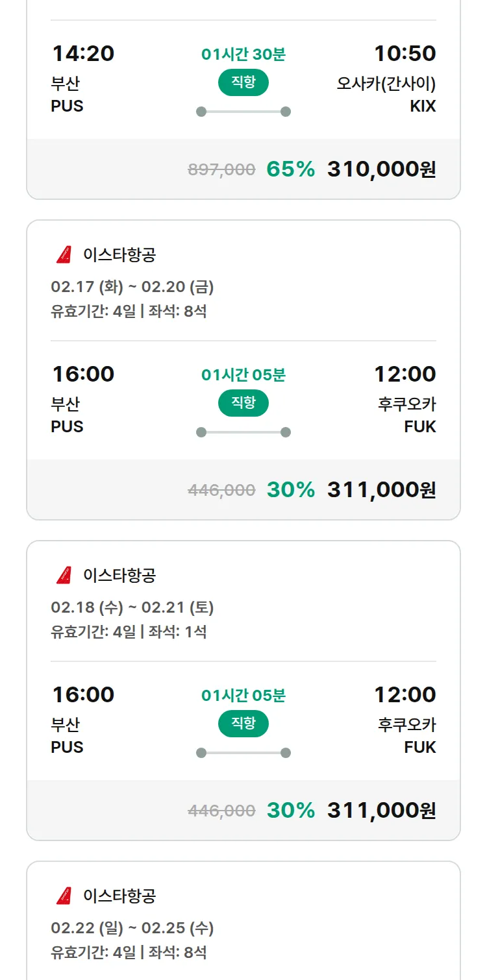The image size is (487, 980).
Task: Click the Eastar logo on the 02.17 flight card
Action: [64, 255]
